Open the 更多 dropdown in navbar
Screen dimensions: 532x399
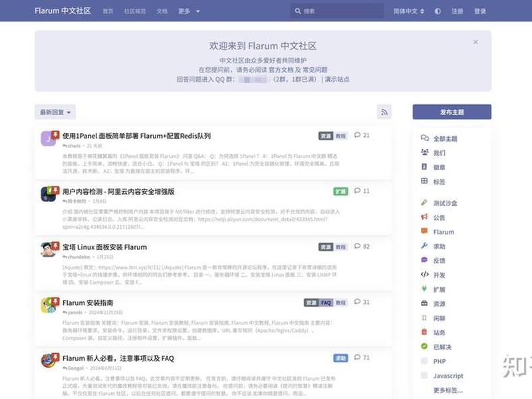[x=189, y=11]
